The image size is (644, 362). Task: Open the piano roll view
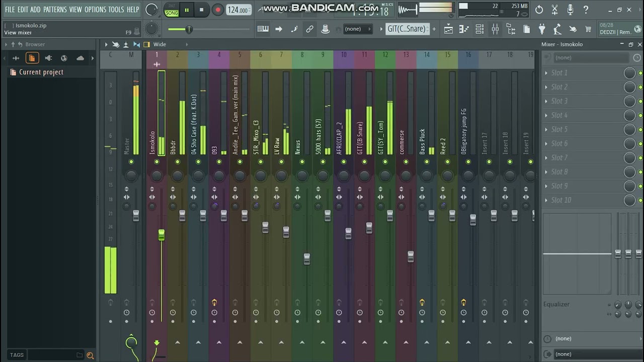pyautogui.click(x=464, y=29)
